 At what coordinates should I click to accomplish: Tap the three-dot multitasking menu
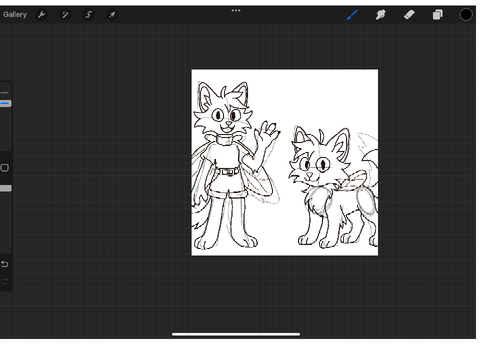236,10
